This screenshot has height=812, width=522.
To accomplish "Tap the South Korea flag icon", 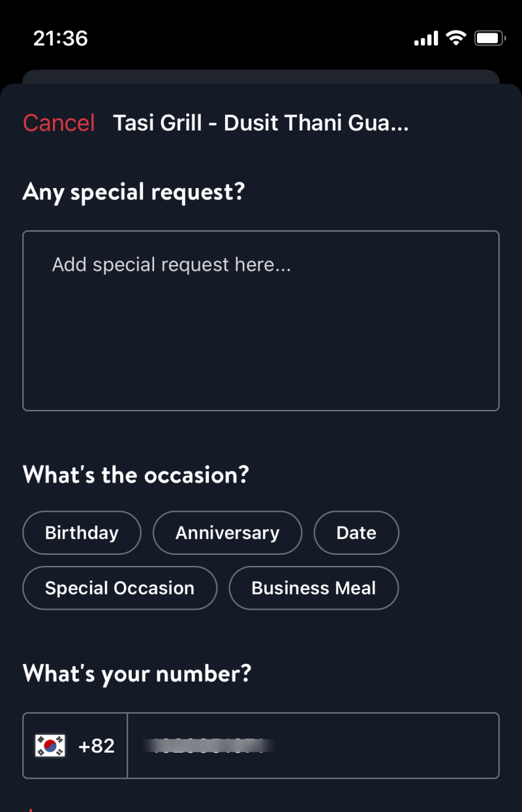I will tap(50, 745).
